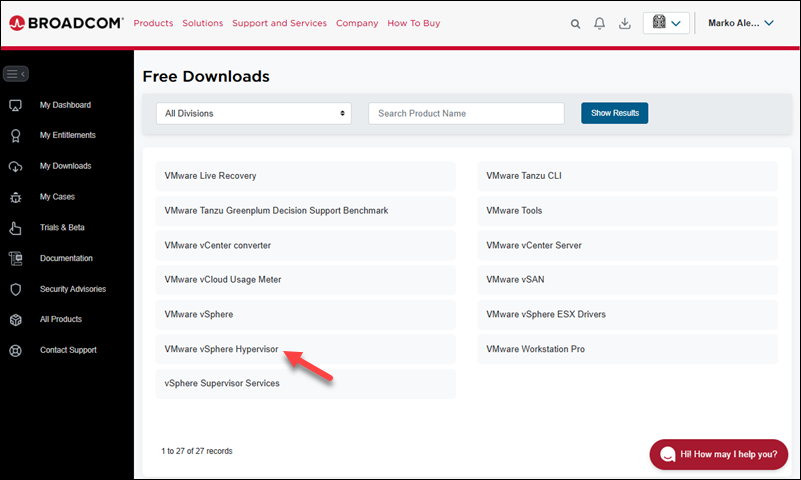Select VMware Workstation Pro download

536,349
